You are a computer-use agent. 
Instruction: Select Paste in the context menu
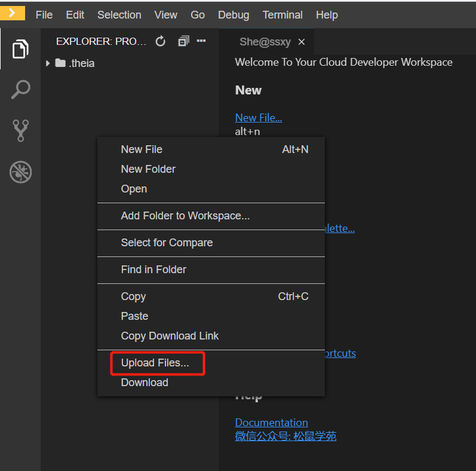[211, 316]
